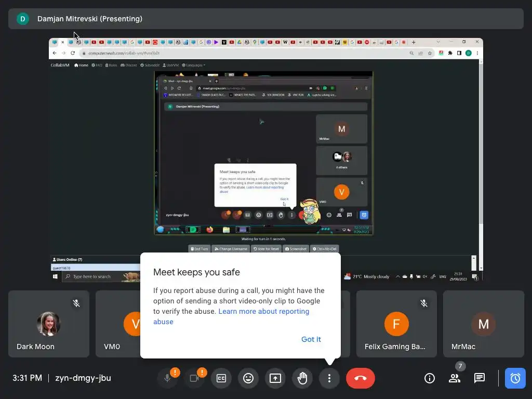532x399 pixels.
Task: Open the chat messages panel
Action: (480, 378)
